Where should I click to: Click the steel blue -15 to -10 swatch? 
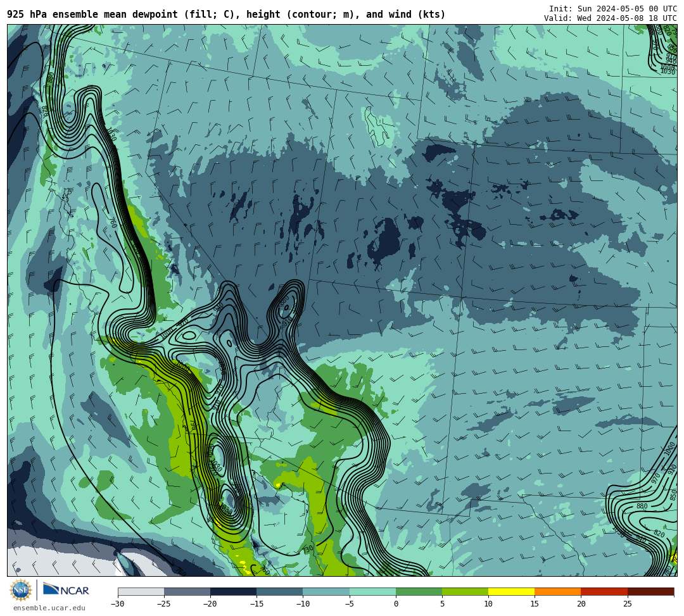(280, 591)
